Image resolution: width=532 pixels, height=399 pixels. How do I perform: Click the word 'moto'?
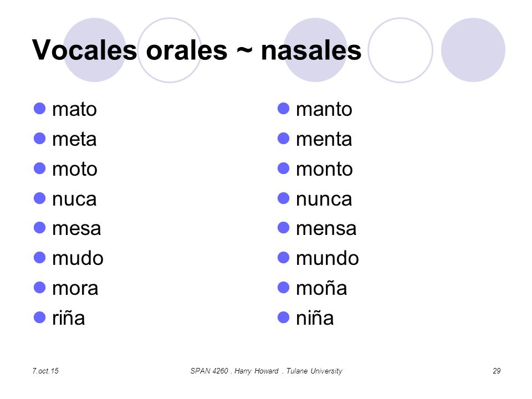[x=75, y=169]
